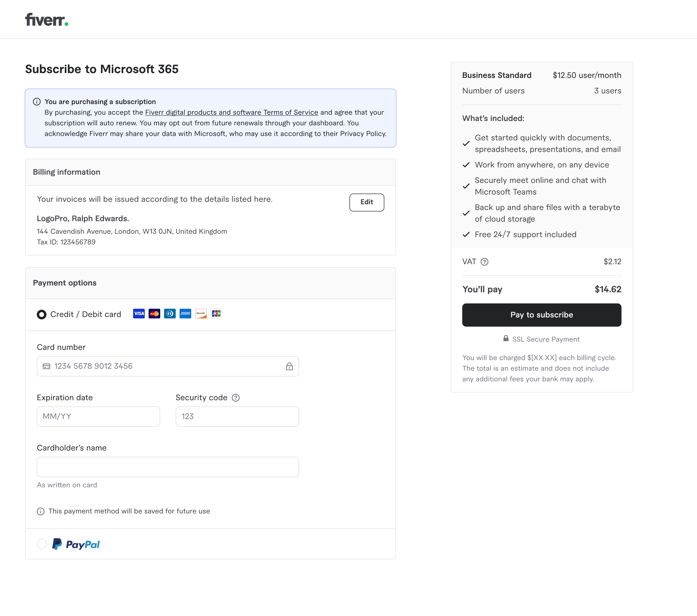Click the Cardholder's name field
Image resolution: width=697 pixels, height=616 pixels.
pos(168,467)
